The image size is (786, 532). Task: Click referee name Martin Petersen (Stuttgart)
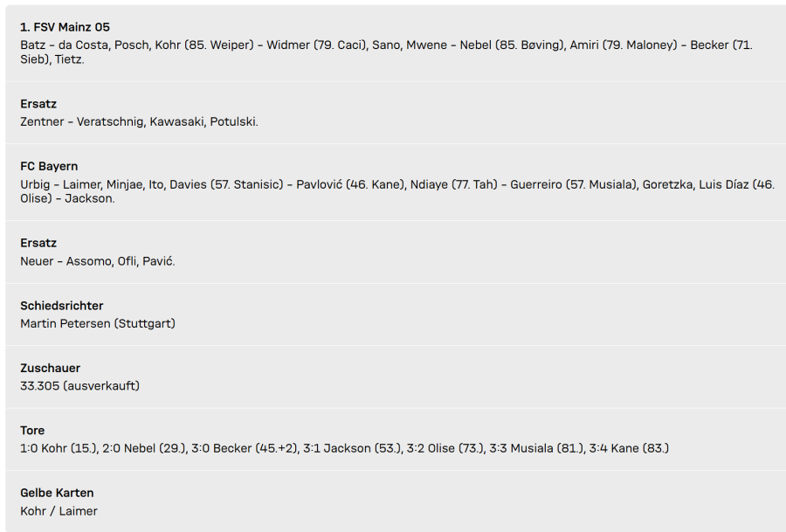click(x=98, y=323)
